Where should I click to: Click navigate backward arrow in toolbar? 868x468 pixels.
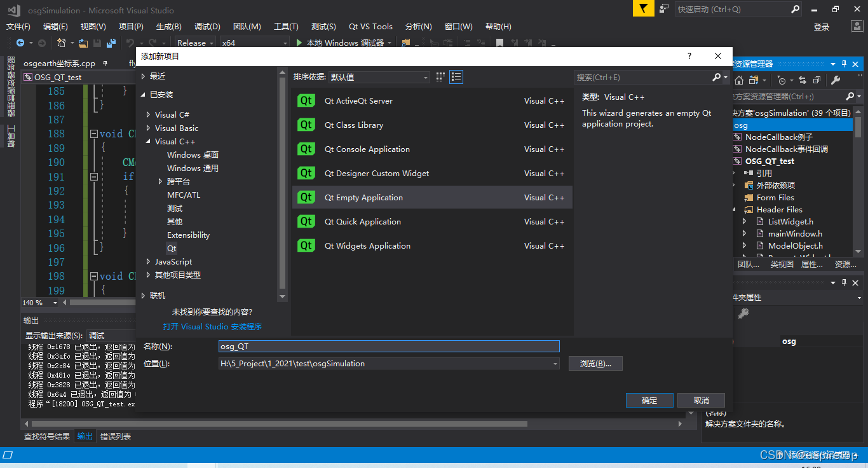pos(20,43)
